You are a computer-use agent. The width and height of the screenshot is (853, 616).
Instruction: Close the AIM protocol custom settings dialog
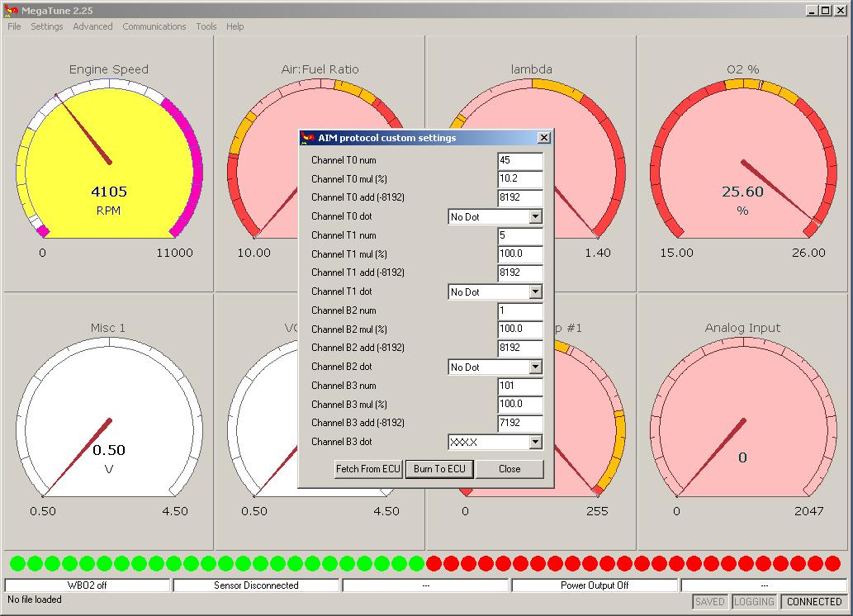[x=543, y=138]
